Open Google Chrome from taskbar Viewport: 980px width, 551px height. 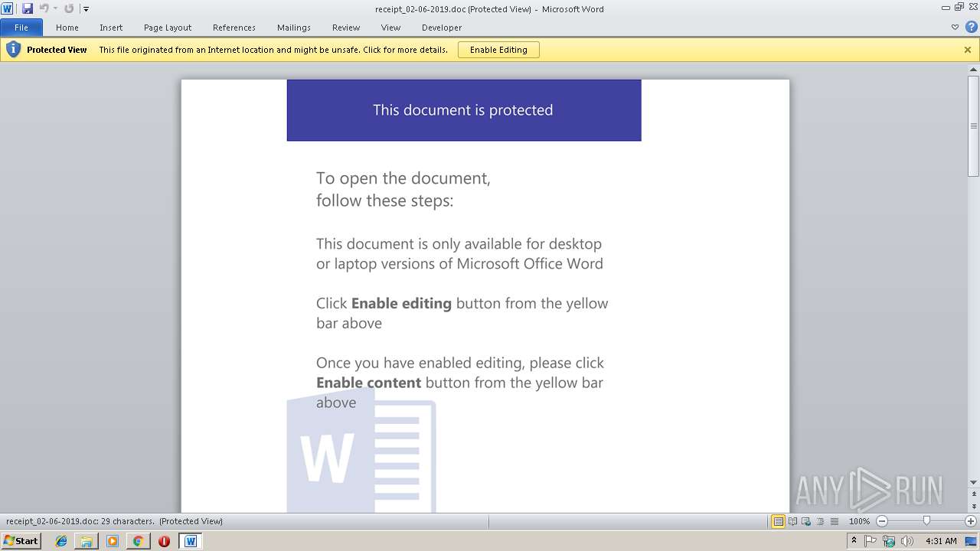click(138, 541)
